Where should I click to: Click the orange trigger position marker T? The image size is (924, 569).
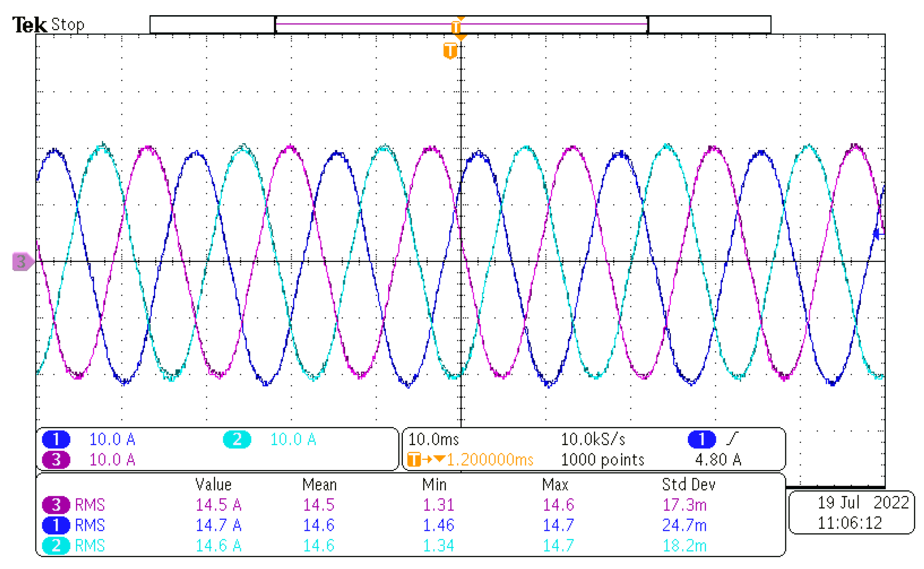coord(450,50)
